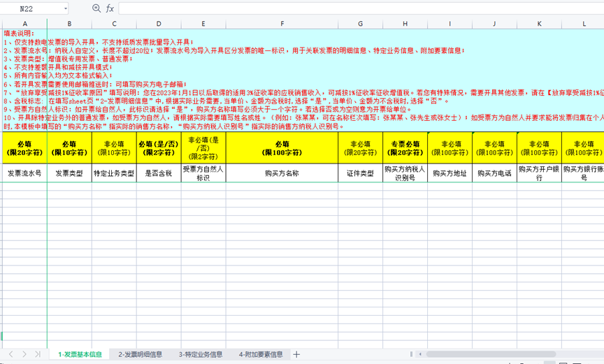604x364 pixels.
Task: Click the 购买方地址 header cell
Action: (450, 173)
